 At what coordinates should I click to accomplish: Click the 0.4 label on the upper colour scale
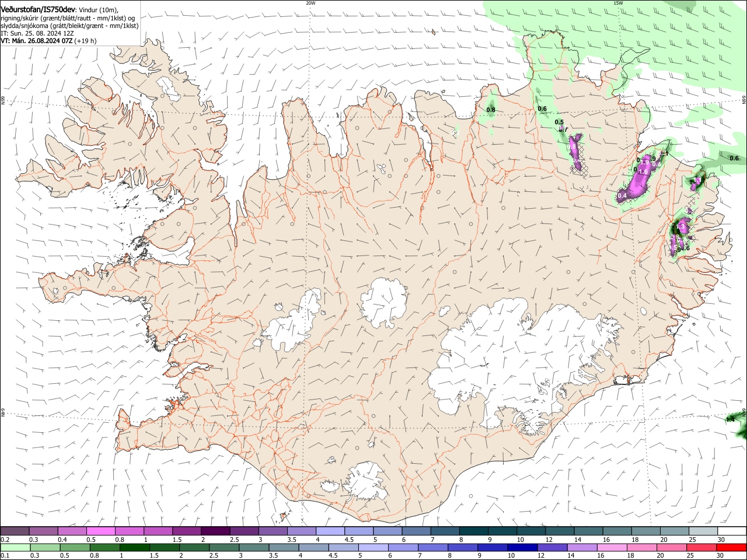point(62,540)
